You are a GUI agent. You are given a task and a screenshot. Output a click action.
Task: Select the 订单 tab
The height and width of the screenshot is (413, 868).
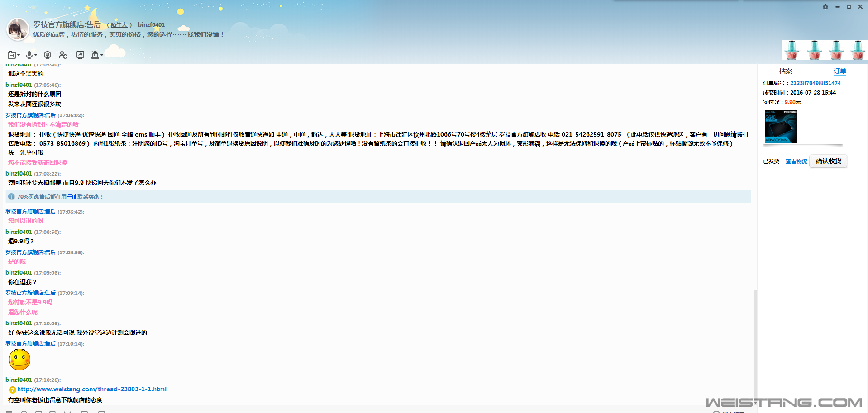pos(839,71)
